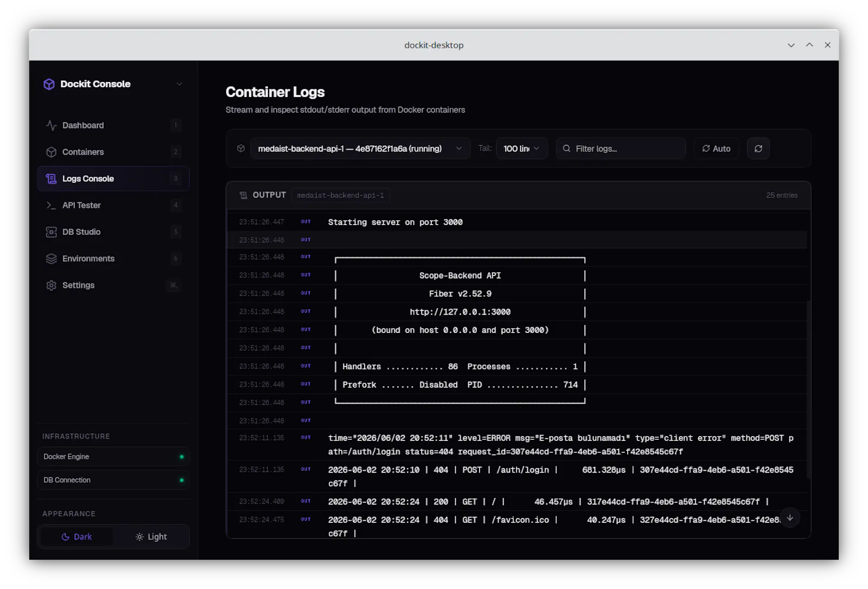
Task: Click the DB Connection status row
Action: [x=113, y=480]
